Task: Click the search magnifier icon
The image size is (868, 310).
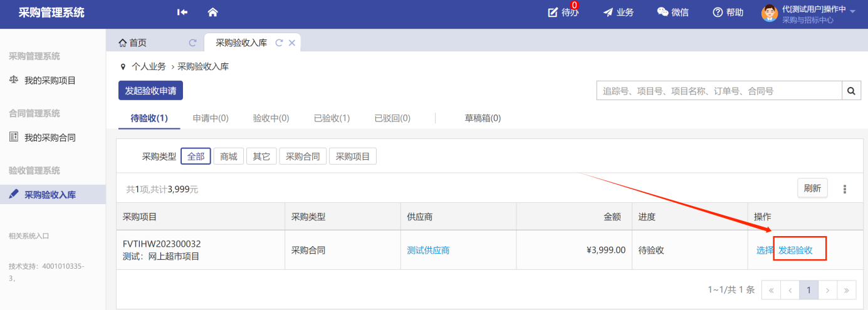Action: point(850,91)
